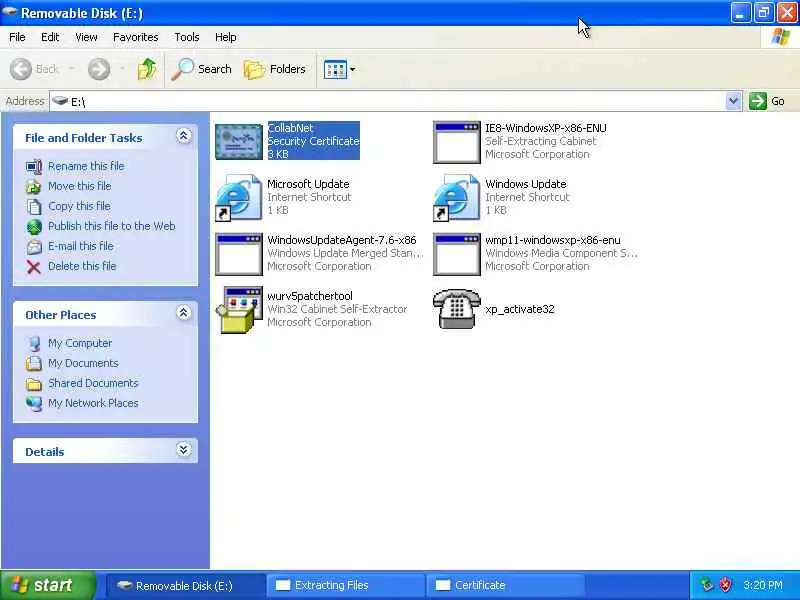
Task: Collapse the File and Folder Tasks panel
Action: pyautogui.click(x=184, y=136)
